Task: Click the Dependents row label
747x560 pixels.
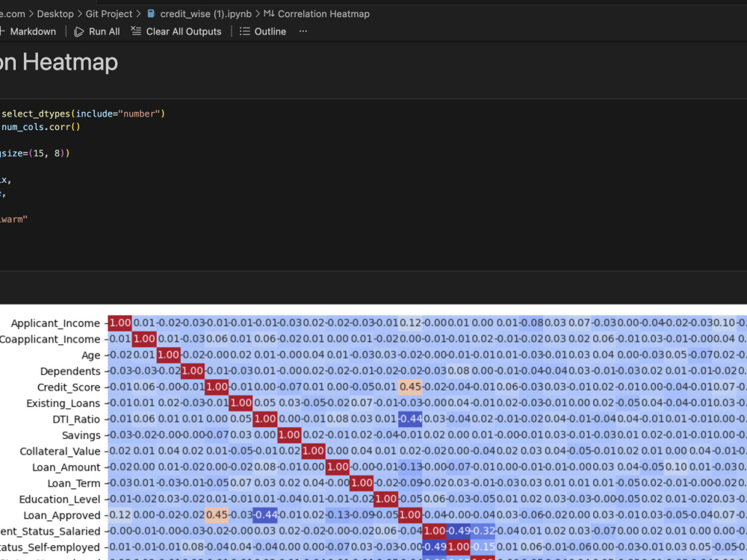Action: [x=70, y=371]
